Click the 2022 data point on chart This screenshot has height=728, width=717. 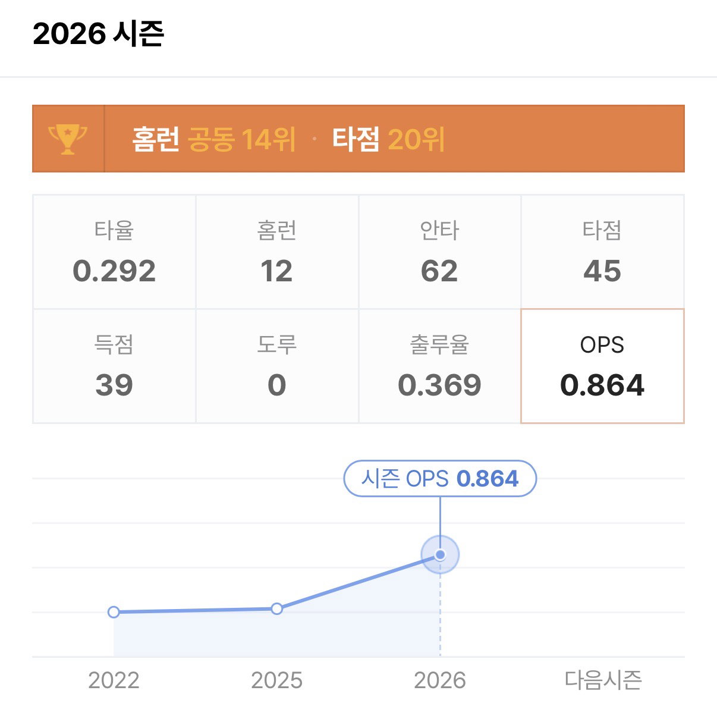(x=114, y=612)
